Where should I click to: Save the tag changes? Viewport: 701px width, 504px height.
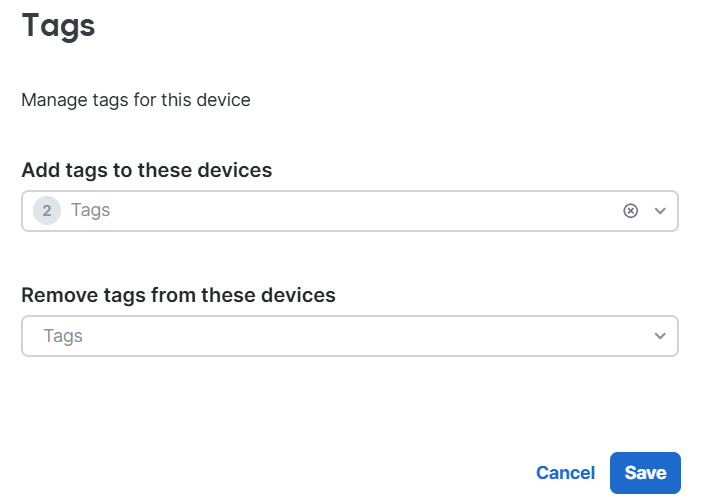[645, 473]
